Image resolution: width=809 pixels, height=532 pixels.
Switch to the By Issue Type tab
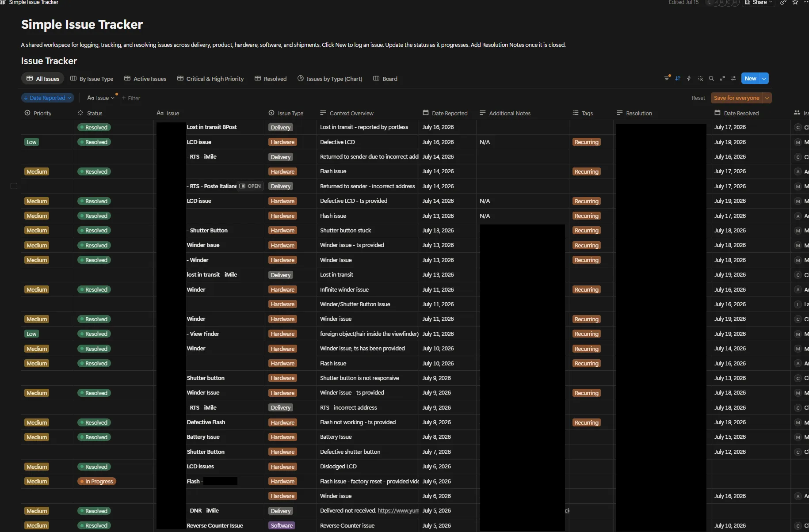tap(92, 79)
